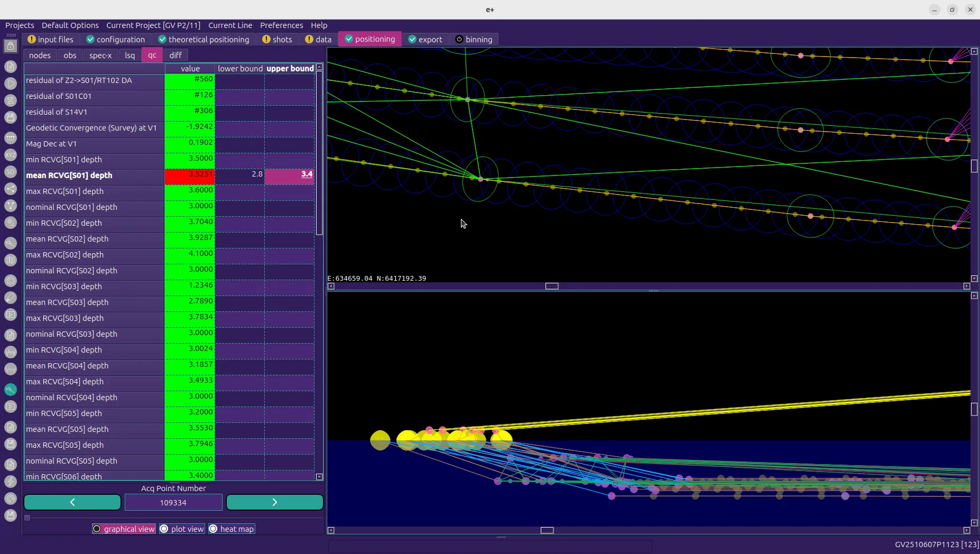This screenshot has width=980, height=554.
Task: Select the plot view radio option
Action: pyautogui.click(x=181, y=529)
